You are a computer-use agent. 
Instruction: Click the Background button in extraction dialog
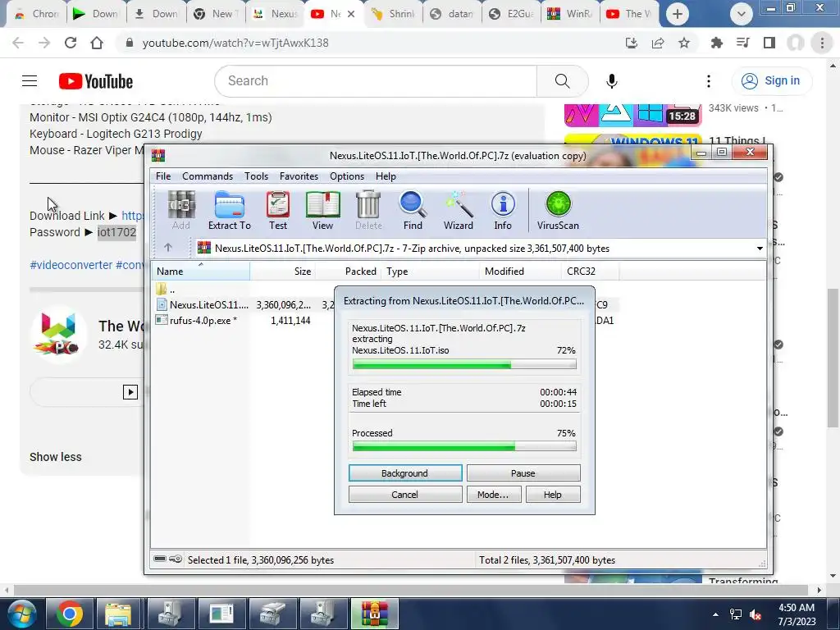[405, 473]
